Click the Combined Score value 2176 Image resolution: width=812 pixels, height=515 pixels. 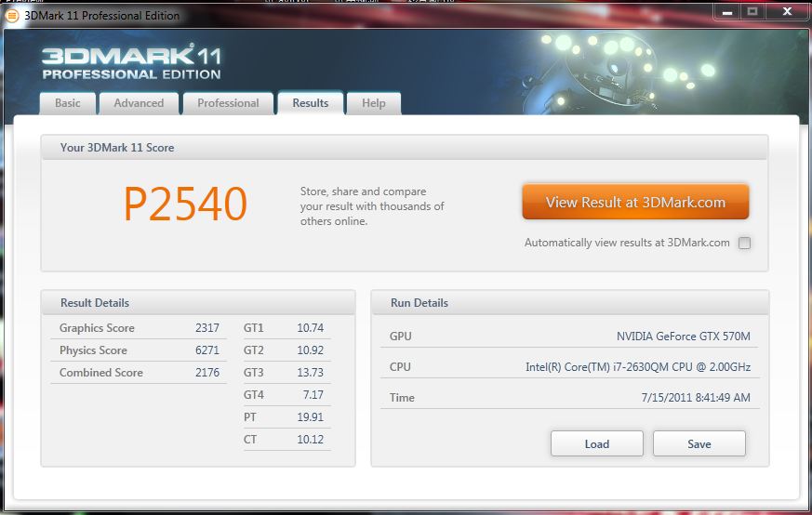[207, 372]
